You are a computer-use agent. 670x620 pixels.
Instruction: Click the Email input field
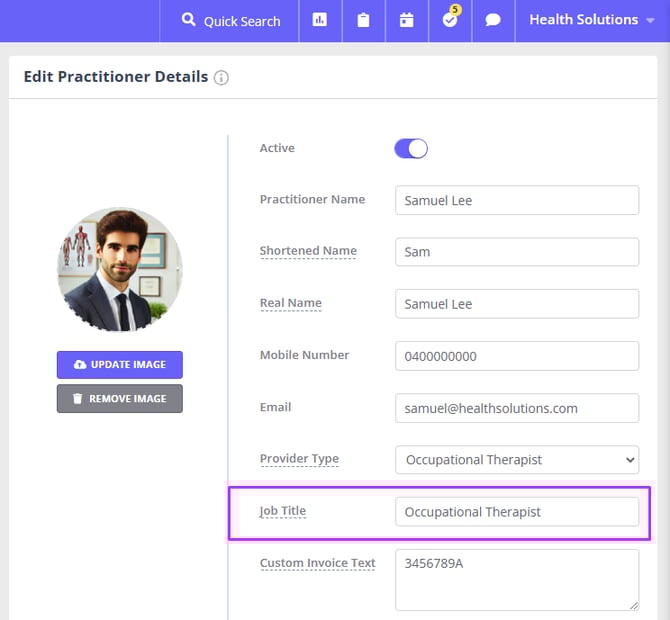(516, 408)
